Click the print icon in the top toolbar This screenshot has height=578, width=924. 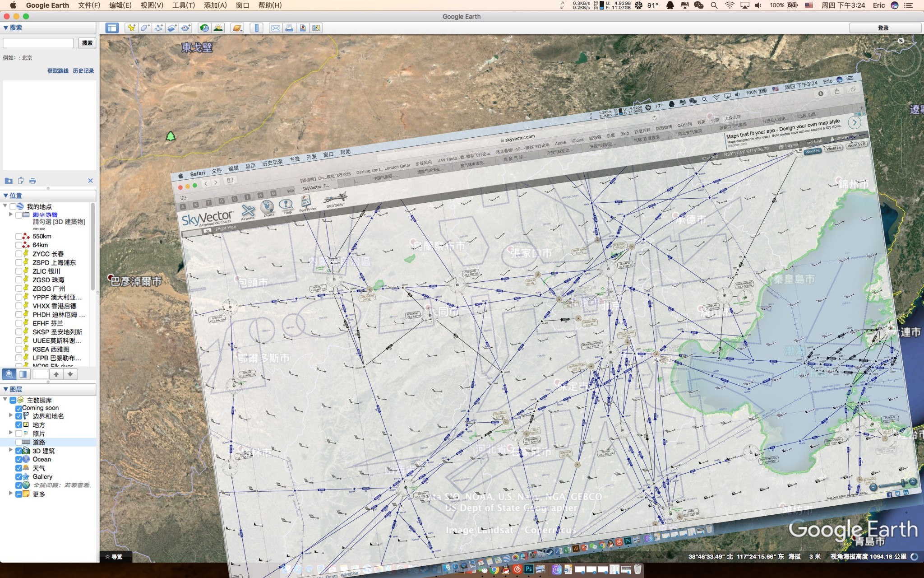pyautogui.click(x=289, y=28)
